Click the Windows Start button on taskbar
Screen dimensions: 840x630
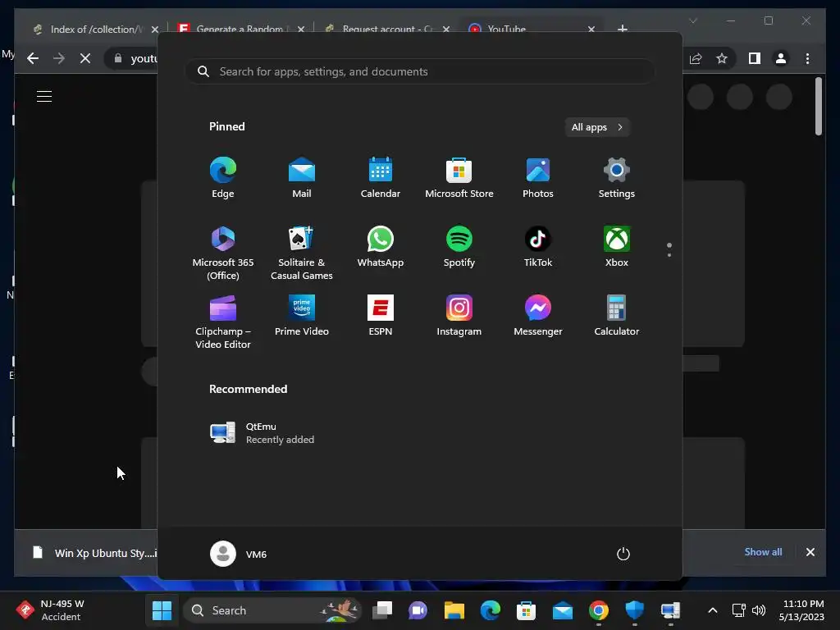(162, 610)
